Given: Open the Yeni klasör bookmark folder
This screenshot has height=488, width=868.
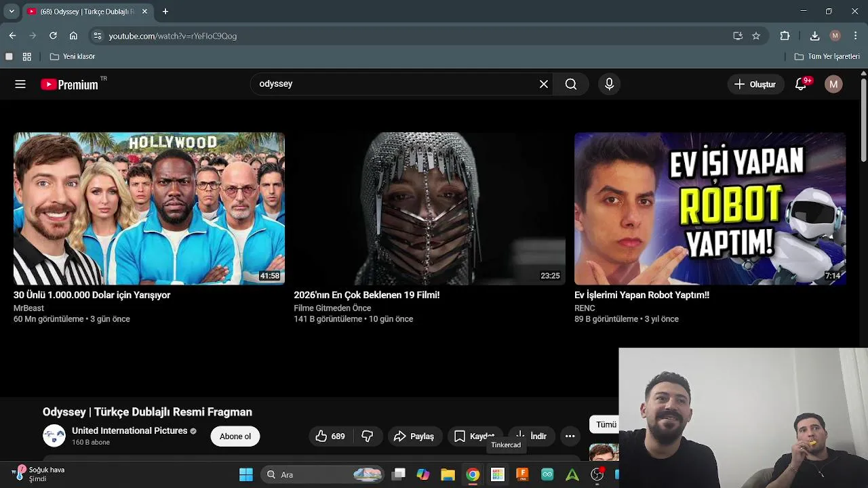Looking at the screenshot, I should click(73, 57).
